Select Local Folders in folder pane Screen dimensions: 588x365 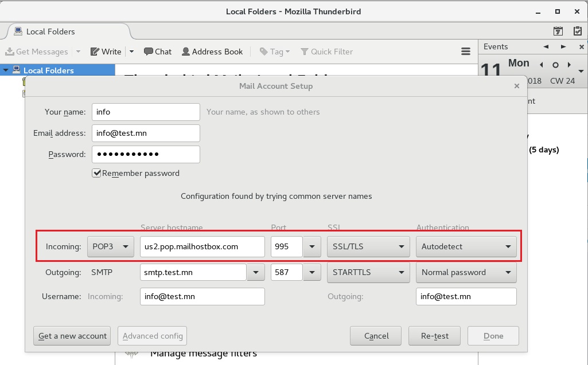click(x=48, y=70)
